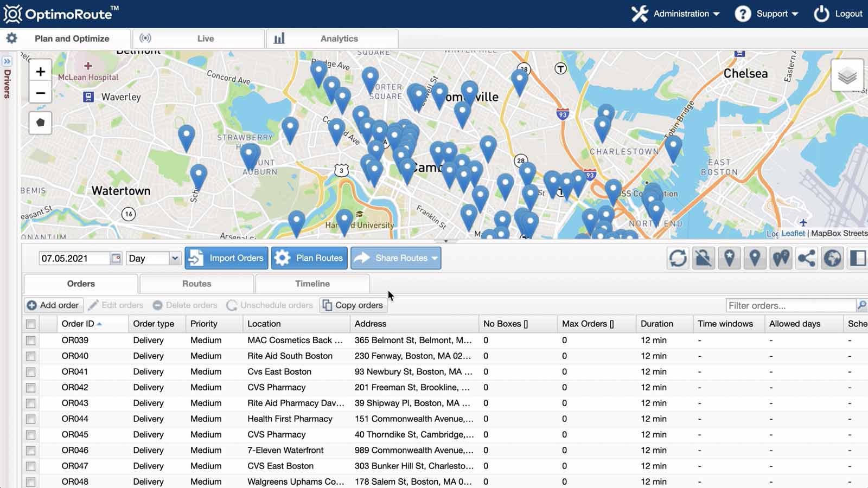Image resolution: width=868 pixels, height=488 pixels.
Task: Open the Routes tab
Action: (196, 284)
